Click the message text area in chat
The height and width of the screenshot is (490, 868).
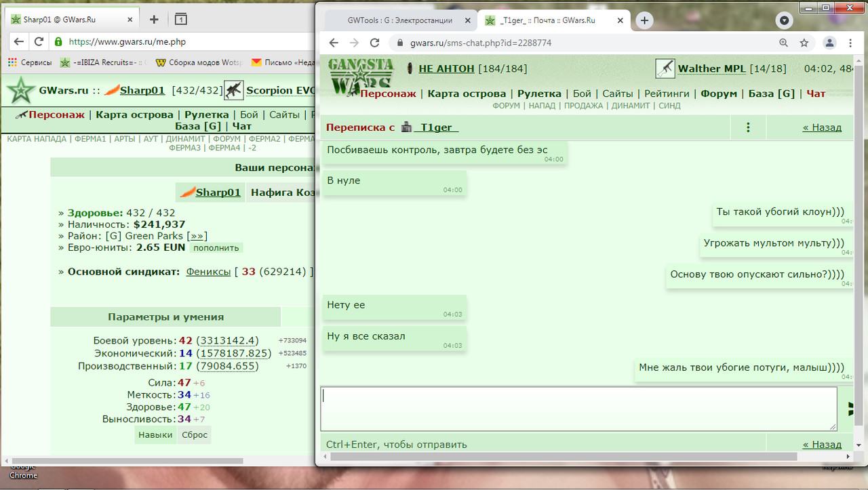click(x=578, y=409)
